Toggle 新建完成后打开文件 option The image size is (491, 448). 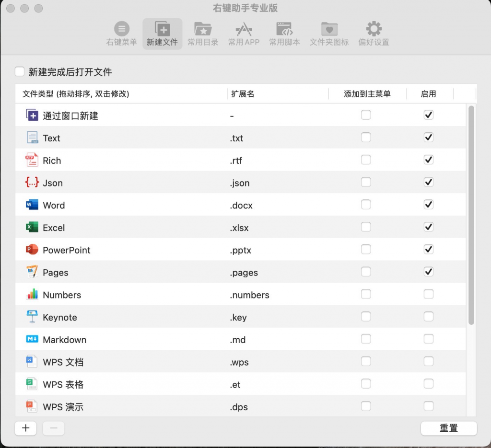point(20,71)
